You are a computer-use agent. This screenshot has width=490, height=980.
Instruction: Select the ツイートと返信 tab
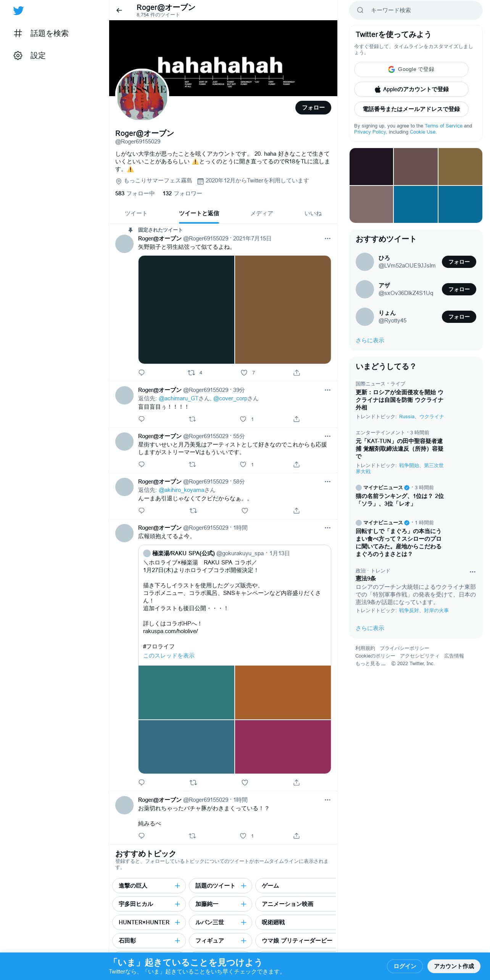click(199, 213)
